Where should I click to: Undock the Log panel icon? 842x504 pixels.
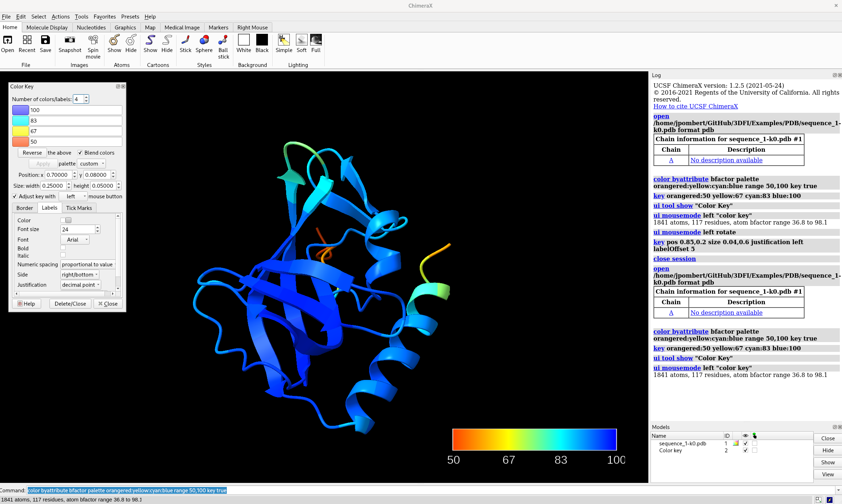[834, 75]
